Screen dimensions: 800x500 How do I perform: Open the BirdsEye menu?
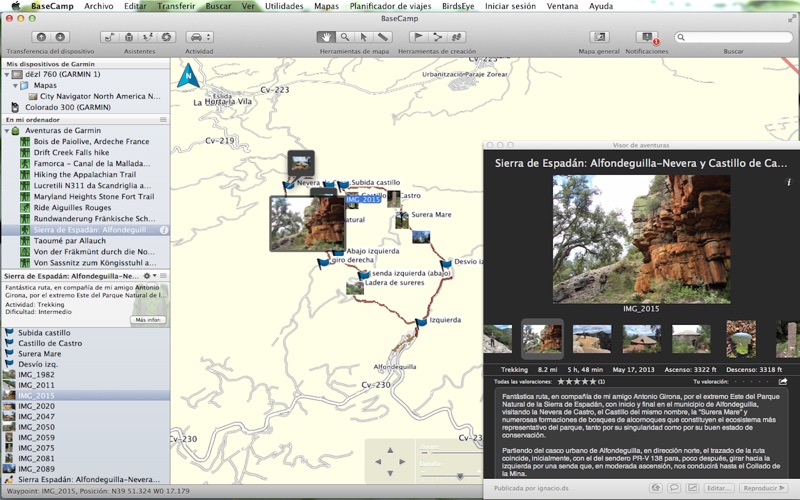coord(458,6)
